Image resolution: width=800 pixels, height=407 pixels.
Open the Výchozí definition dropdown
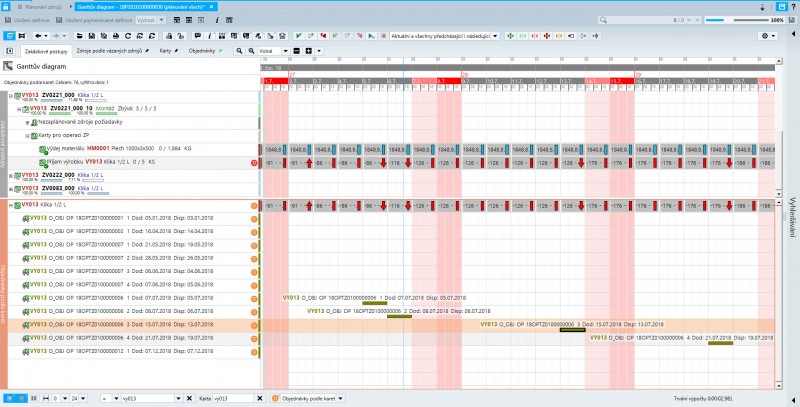tap(162, 20)
